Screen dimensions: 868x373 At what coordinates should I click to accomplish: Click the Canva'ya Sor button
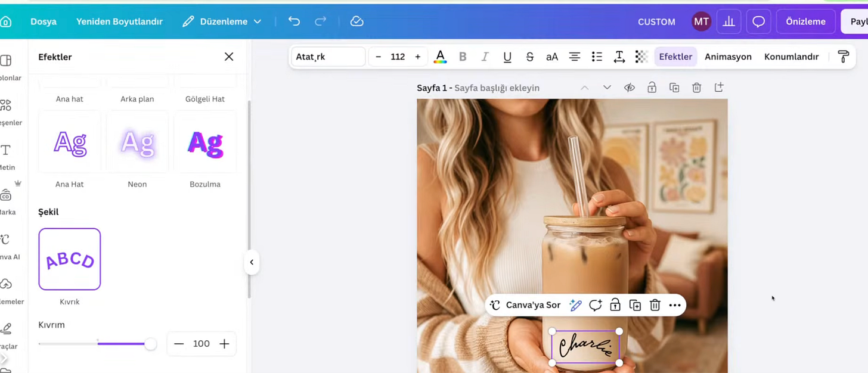(x=526, y=305)
